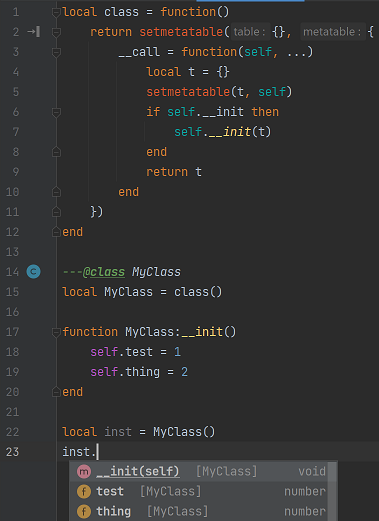
Task: Collapse the MyClass:__init function on line 17
Action: [56, 332]
